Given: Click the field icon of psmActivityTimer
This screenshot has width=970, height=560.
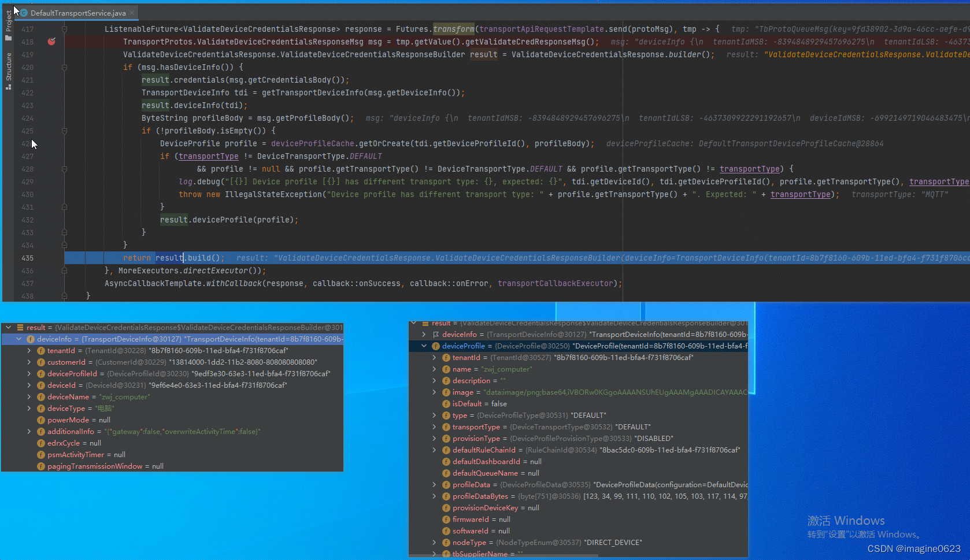Looking at the screenshot, I should [x=41, y=455].
